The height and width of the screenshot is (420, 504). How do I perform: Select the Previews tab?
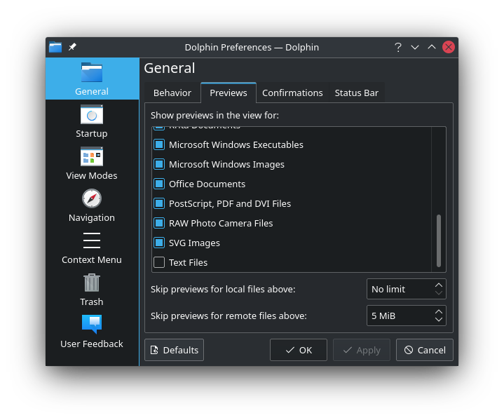(x=229, y=93)
